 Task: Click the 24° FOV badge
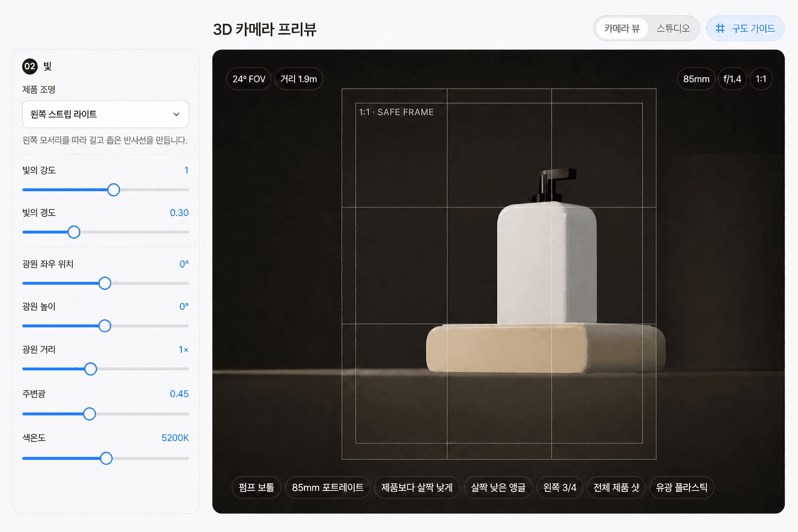(x=249, y=79)
